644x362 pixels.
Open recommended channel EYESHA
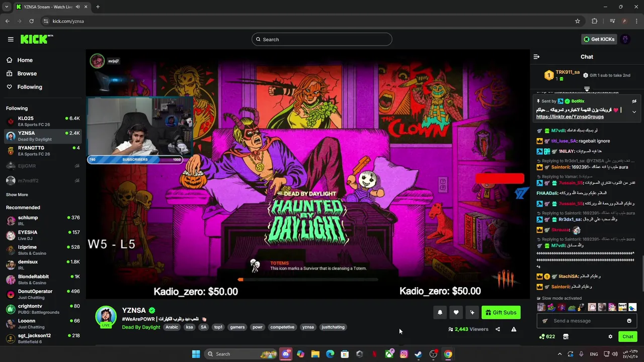point(43,235)
